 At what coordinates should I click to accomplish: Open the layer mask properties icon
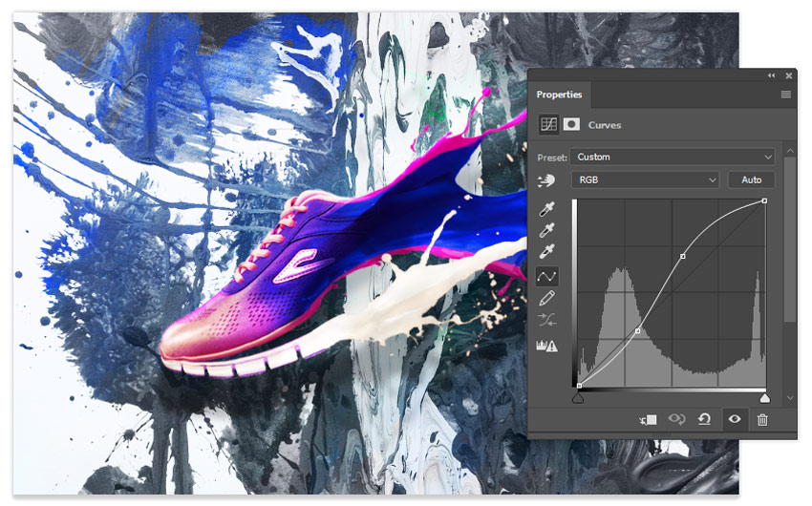[571, 124]
